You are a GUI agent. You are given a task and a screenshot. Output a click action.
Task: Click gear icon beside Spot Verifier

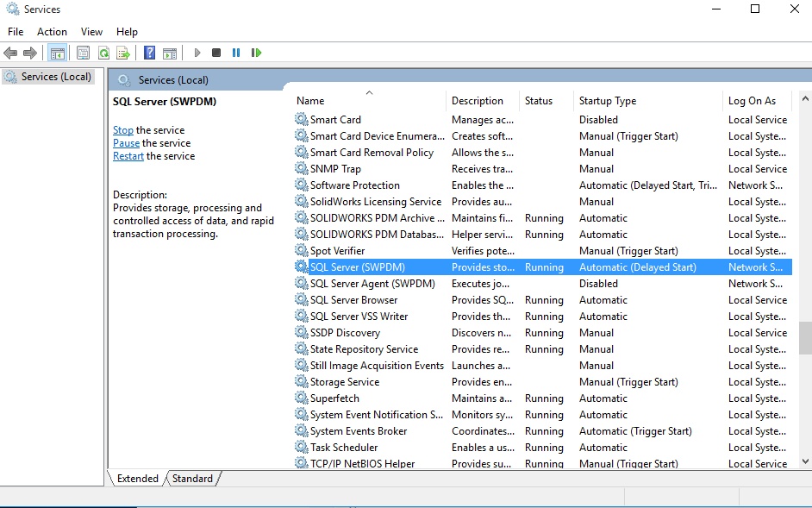(302, 250)
